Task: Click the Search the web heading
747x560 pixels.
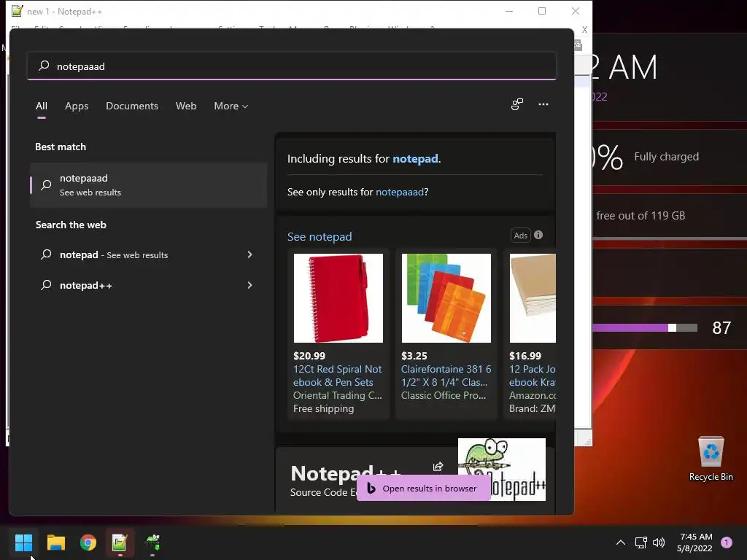Action: click(71, 225)
